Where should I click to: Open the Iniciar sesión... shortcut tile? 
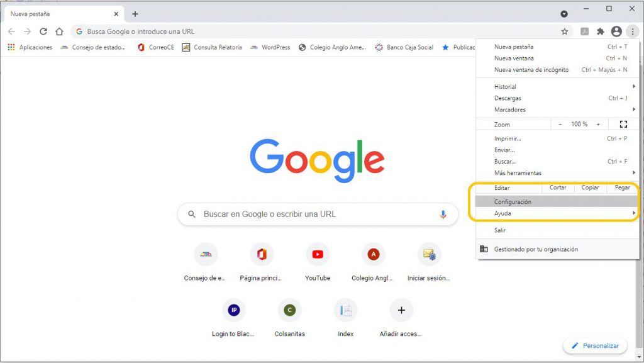(429, 262)
